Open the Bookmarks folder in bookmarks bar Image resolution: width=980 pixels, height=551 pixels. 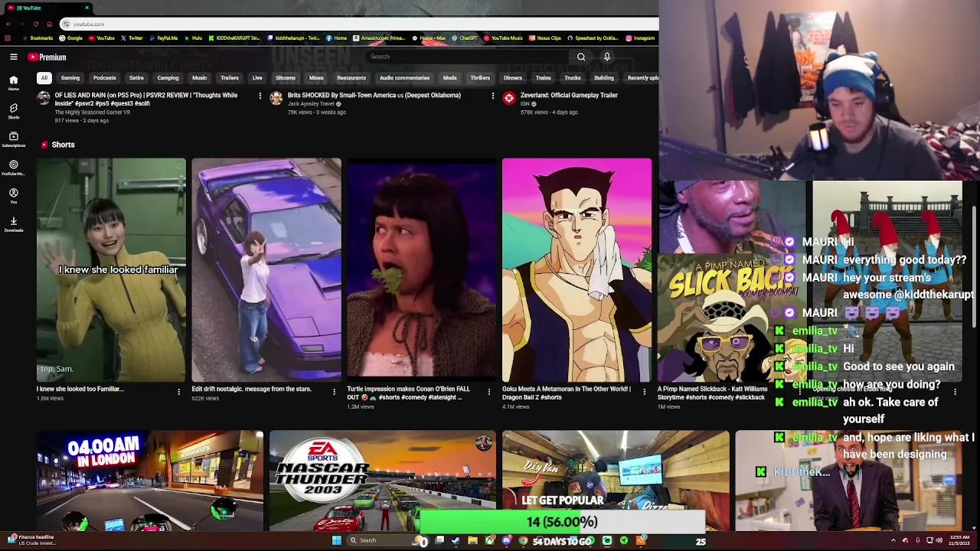(38, 37)
